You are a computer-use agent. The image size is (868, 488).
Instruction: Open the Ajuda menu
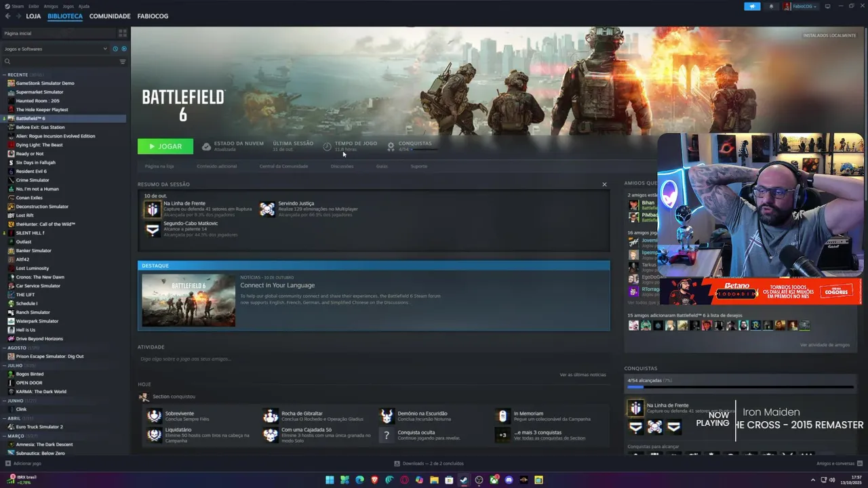(84, 6)
